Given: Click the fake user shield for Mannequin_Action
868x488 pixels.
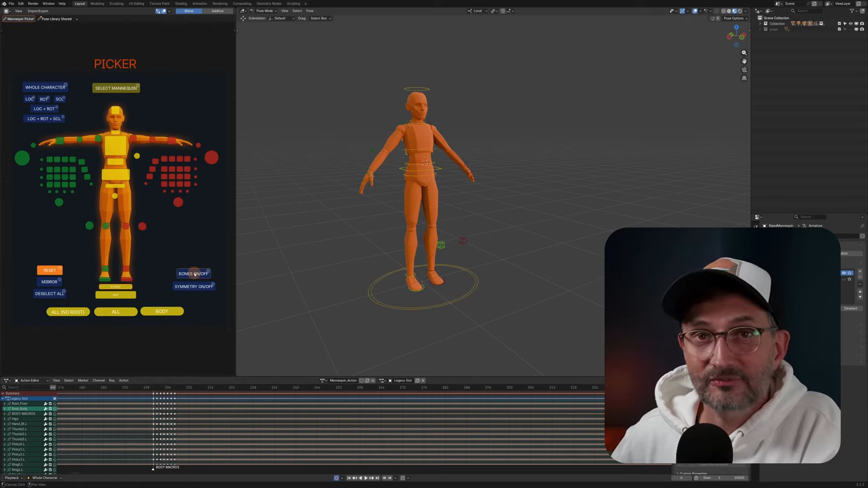Looking at the screenshot, I should [x=362, y=380].
